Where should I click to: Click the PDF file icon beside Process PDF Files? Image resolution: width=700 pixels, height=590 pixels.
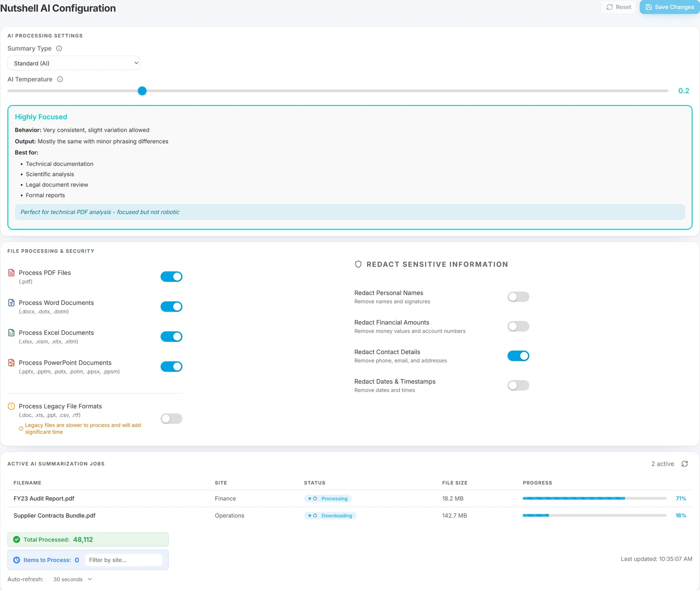(11, 273)
